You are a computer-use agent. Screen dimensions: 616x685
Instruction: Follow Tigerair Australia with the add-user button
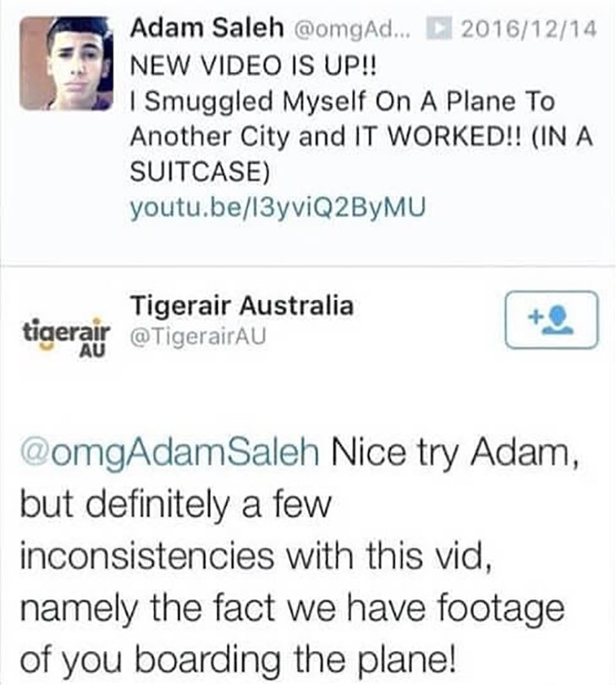[x=552, y=320]
